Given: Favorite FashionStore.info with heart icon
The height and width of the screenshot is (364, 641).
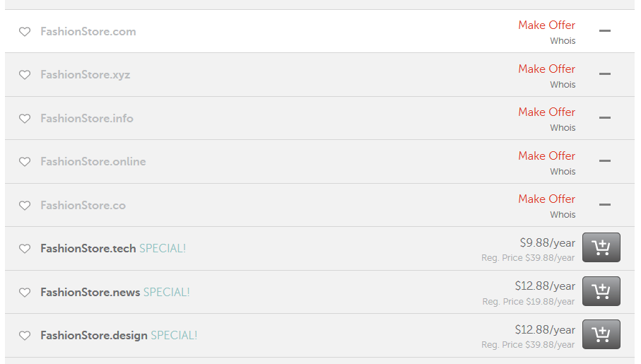Looking at the screenshot, I should (x=25, y=118).
